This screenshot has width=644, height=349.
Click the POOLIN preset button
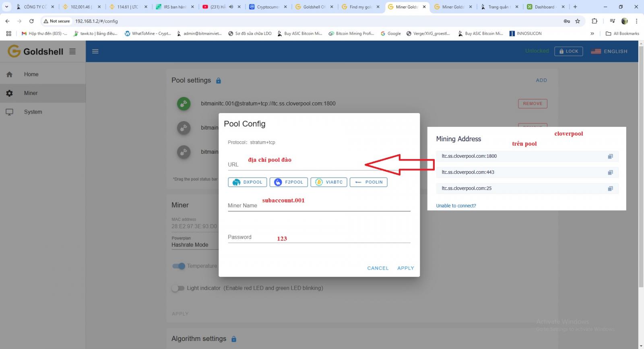tap(369, 182)
